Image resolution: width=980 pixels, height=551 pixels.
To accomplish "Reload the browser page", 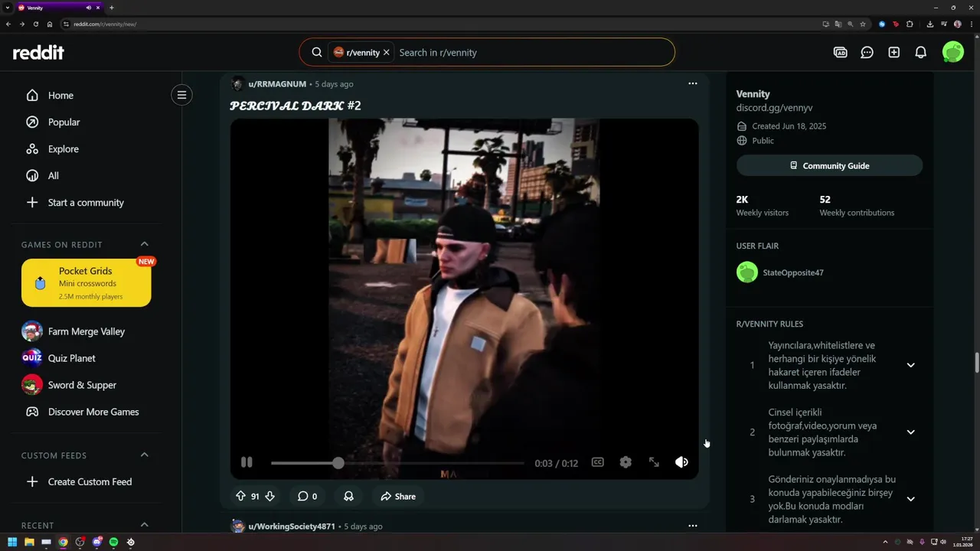I will click(36, 24).
